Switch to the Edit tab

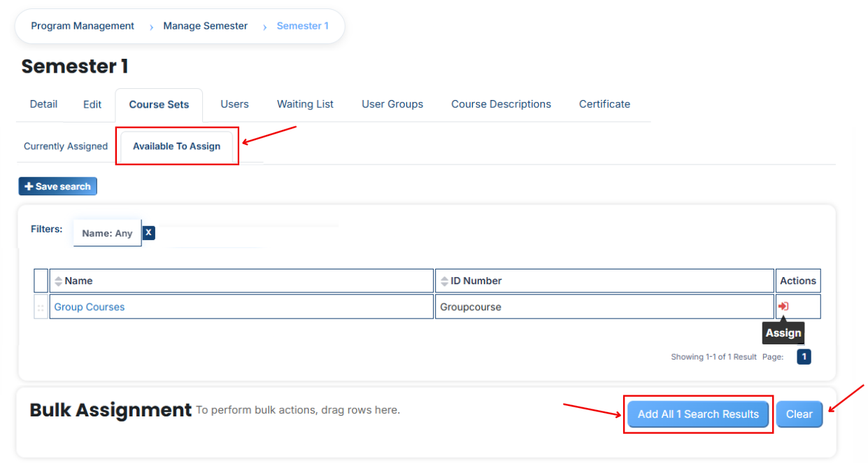92,104
